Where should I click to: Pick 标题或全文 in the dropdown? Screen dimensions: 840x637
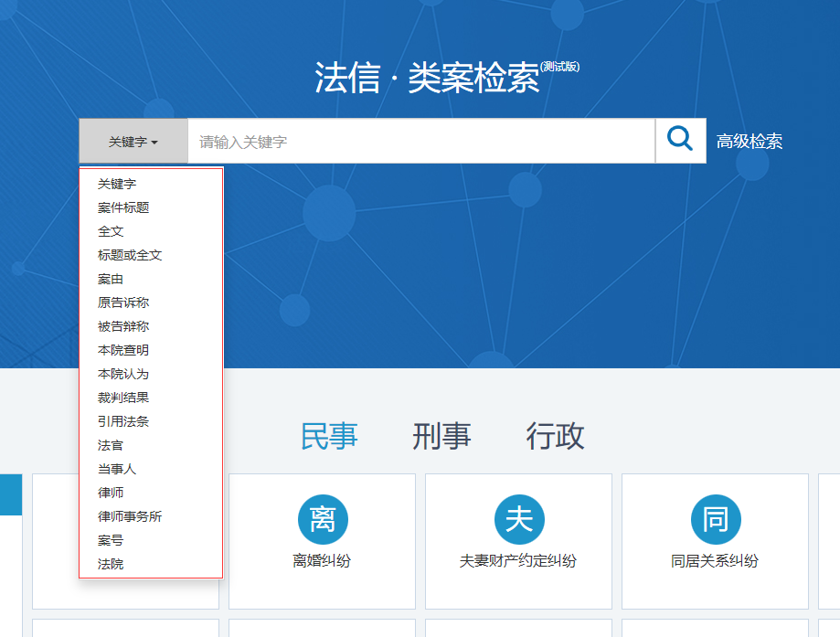tap(130, 255)
